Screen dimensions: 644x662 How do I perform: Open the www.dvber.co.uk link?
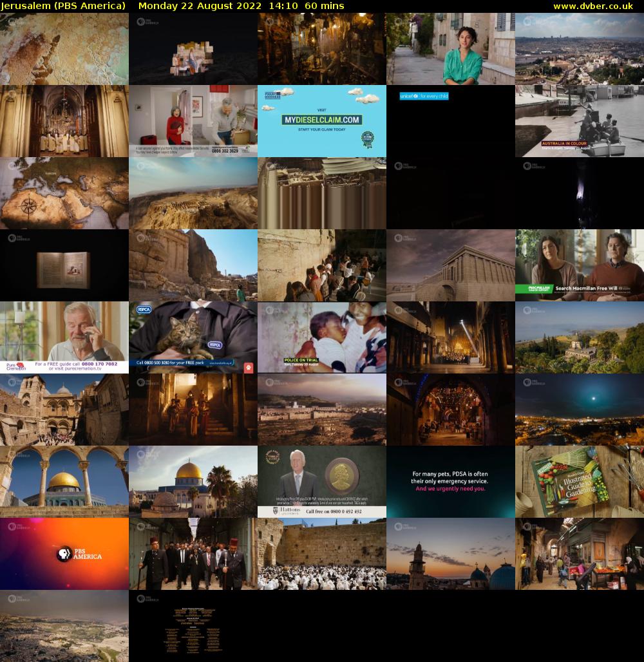(x=595, y=6)
